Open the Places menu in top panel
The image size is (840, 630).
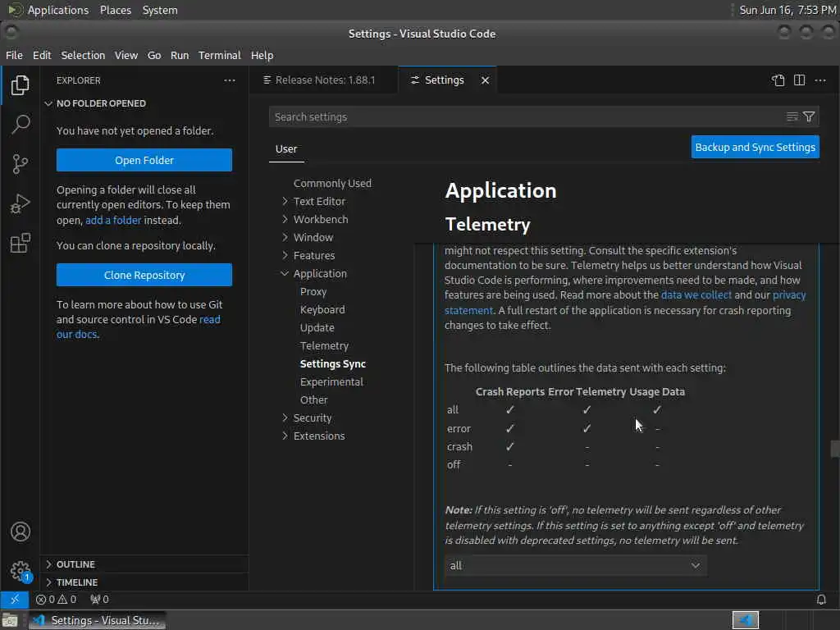[115, 10]
